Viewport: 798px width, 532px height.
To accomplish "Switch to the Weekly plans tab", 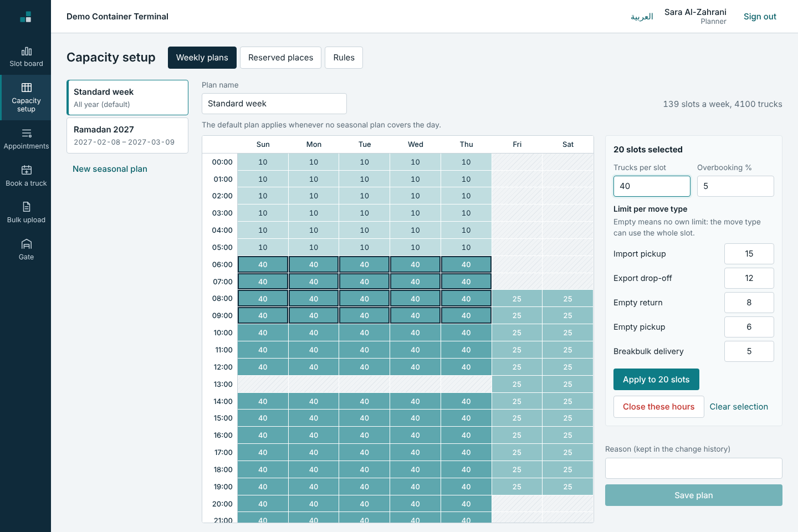I will (202, 58).
